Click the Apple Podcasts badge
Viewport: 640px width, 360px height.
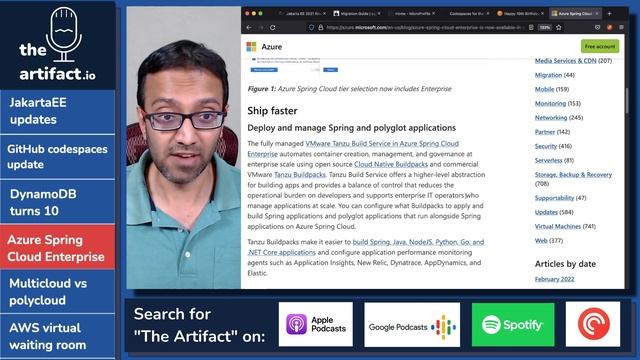coord(316,324)
